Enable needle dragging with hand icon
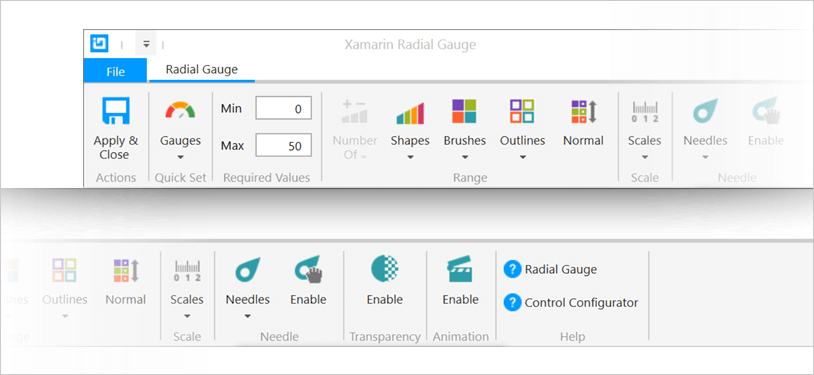 [x=308, y=270]
